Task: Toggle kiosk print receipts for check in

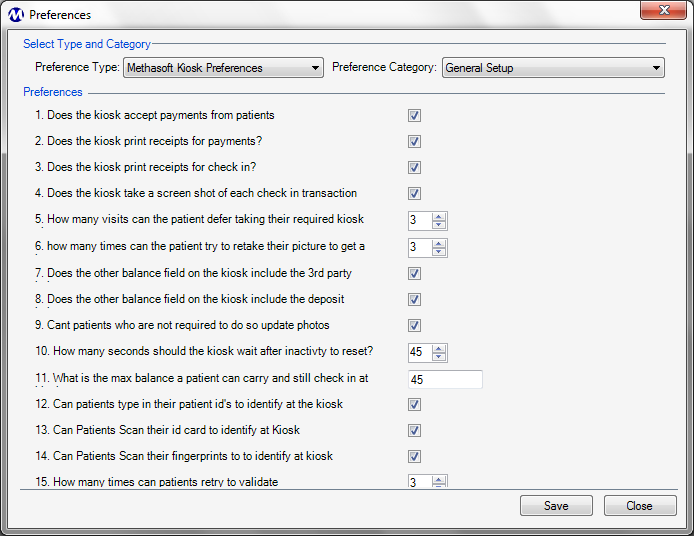Action: (414, 167)
